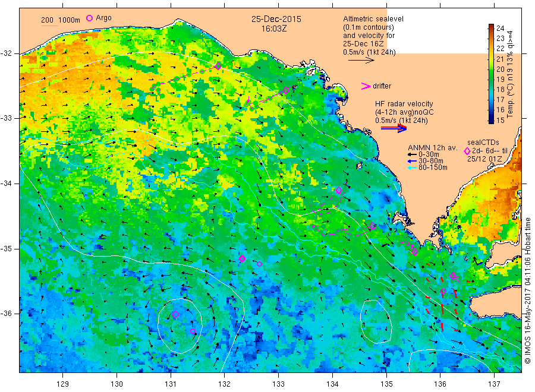Click the cyan line under 200 legend
This screenshot has width=535, height=392.
coord(49,26)
